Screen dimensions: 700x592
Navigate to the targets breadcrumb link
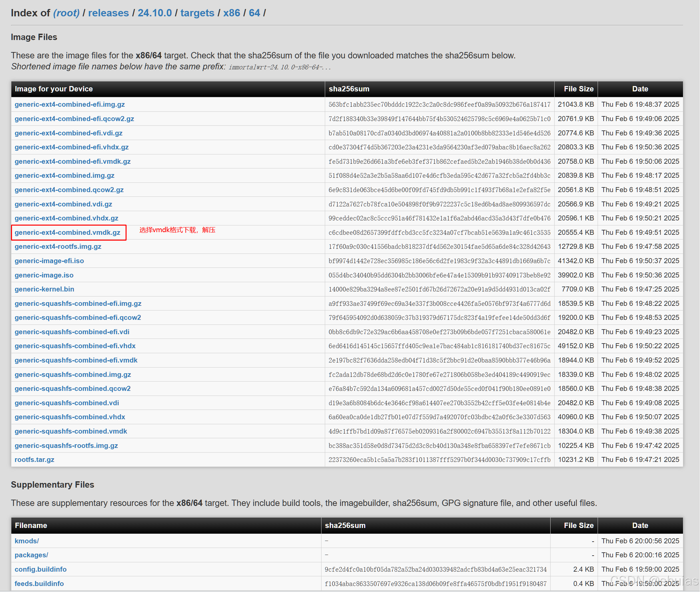[197, 13]
